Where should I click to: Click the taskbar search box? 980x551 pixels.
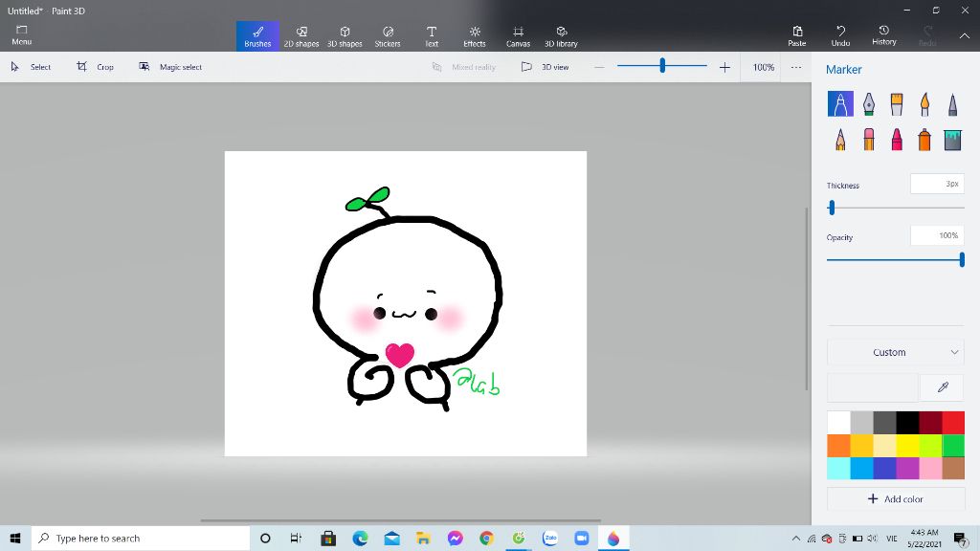click(141, 538)
